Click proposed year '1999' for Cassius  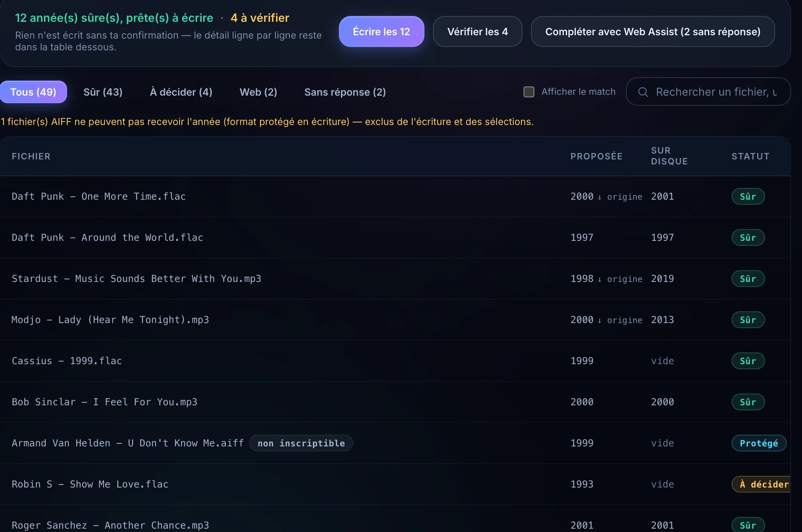(x=582, y=361)
